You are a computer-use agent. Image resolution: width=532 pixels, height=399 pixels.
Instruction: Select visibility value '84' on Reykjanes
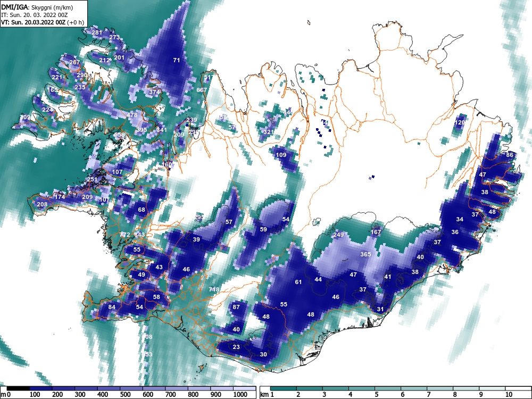(x=112, y=307)
